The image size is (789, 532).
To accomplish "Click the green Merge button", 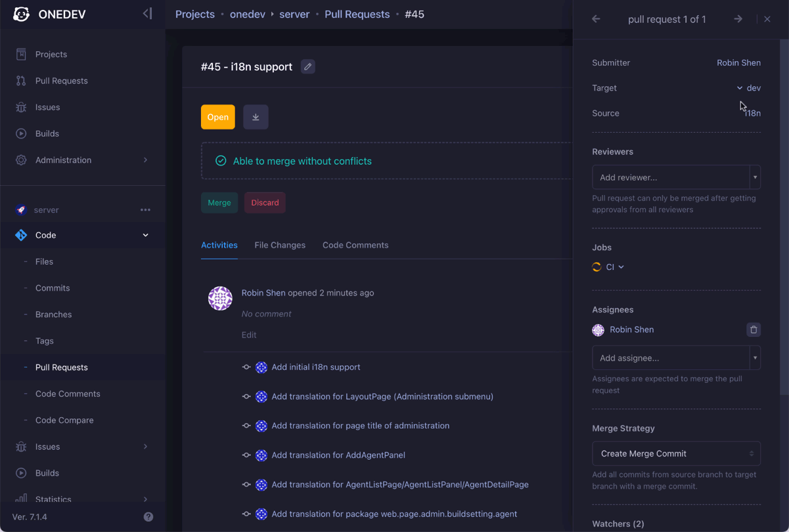I will [x=219, y=203].
